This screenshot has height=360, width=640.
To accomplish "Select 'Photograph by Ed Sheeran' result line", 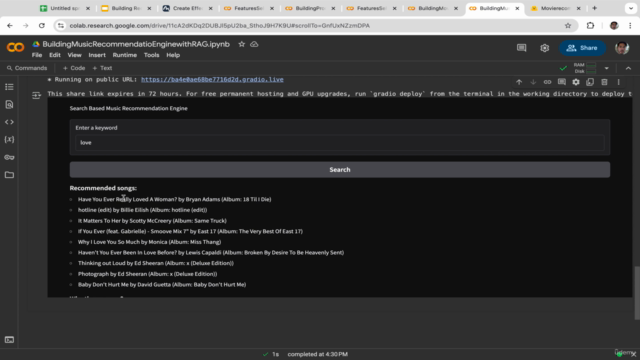I will pos(147,274).
